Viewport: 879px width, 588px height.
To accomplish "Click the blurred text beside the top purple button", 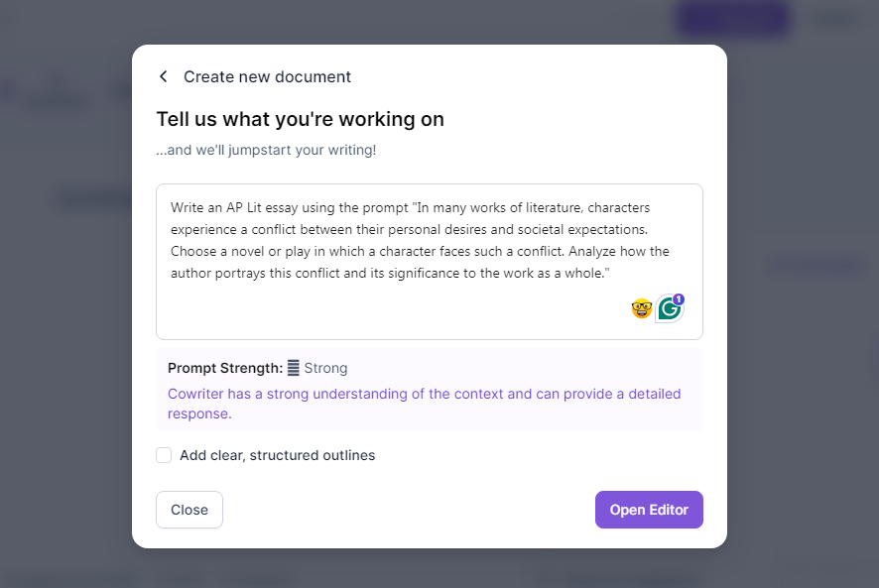I will [x=834, y=19].
